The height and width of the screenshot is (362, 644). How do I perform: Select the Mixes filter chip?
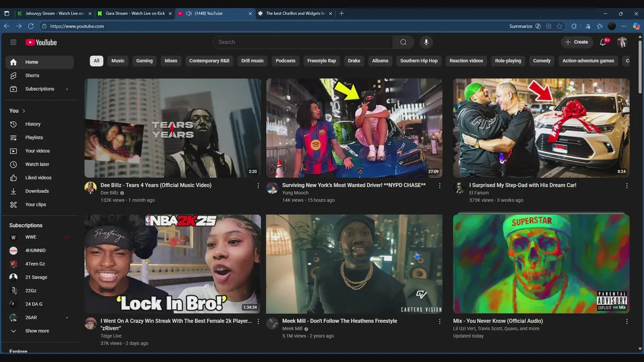click(x=171, y=61)
